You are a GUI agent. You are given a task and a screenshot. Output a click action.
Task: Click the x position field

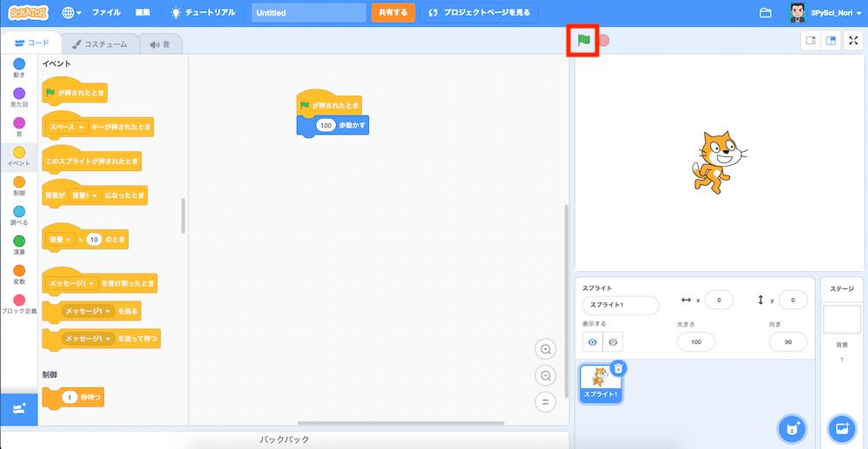tap(719, 300)
